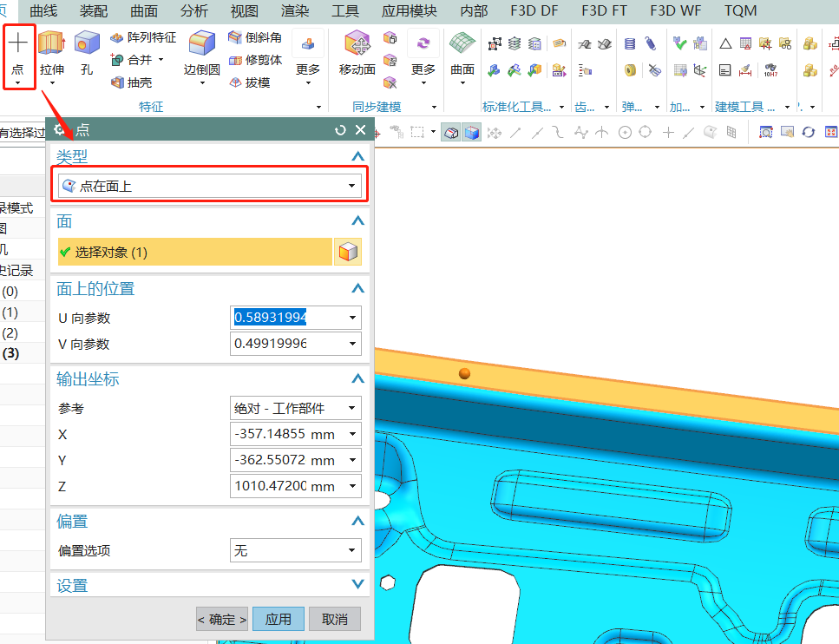Choose the 倒斜角 (Chamfer) command
839x644 pixels.
(x=255, y=37)
